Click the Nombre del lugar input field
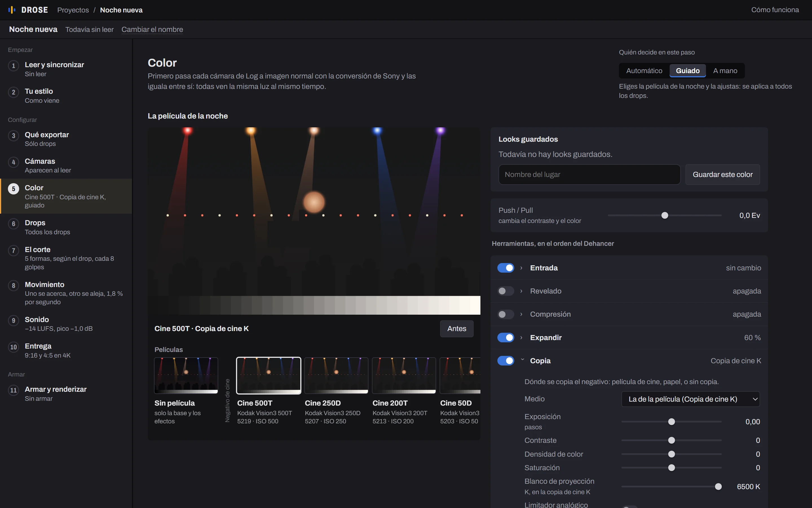812x508 pixels. pyautogui.click(x=589, y=174)
